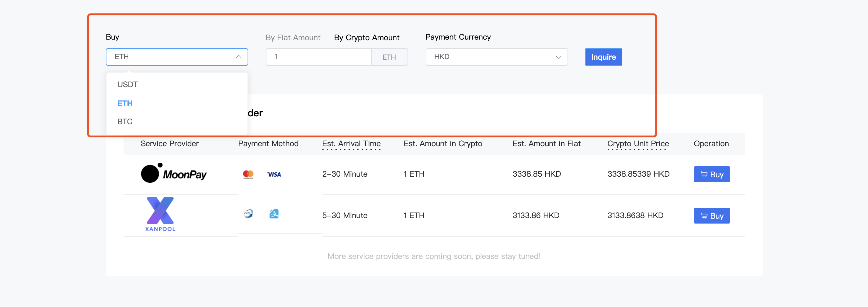Image resolution: width=868 pixels, height=307 pixels.
Task: Click the Alipay payment icon
Action: click(x=274, y=214)
